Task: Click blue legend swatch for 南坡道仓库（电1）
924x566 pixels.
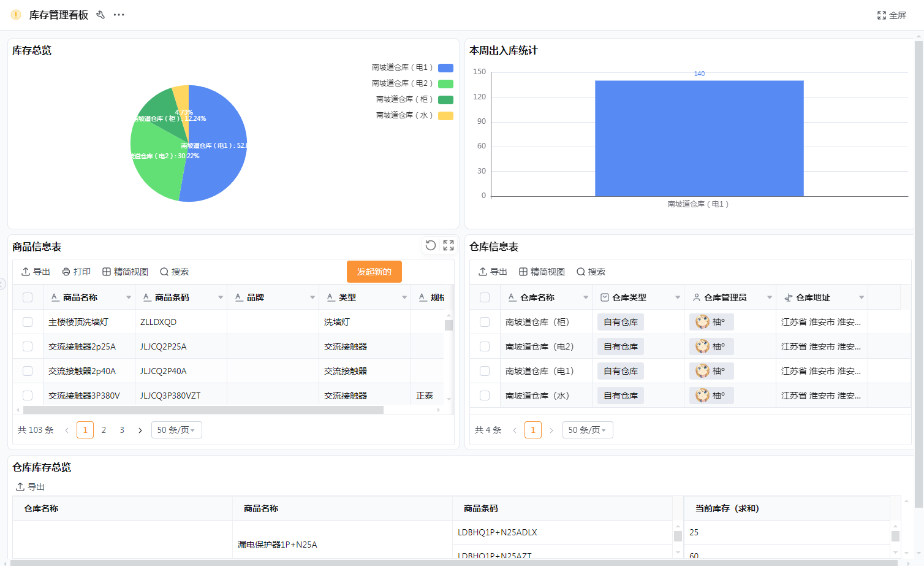Action: click(445, 67)
